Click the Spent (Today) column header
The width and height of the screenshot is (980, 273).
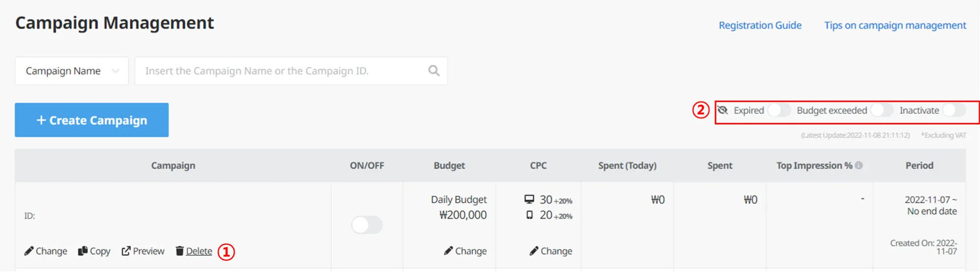(627, 166)
